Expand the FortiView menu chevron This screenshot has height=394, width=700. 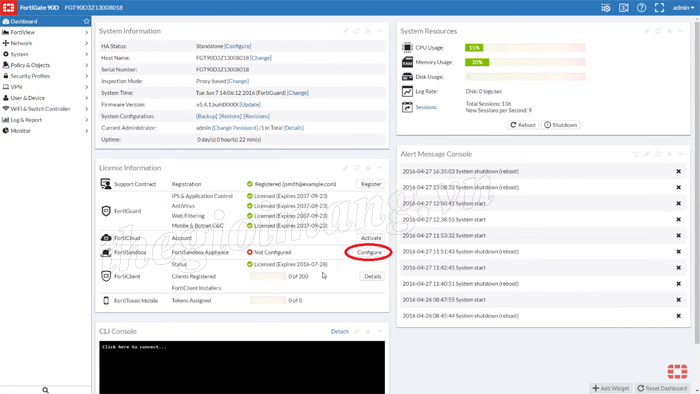(87, 32)
